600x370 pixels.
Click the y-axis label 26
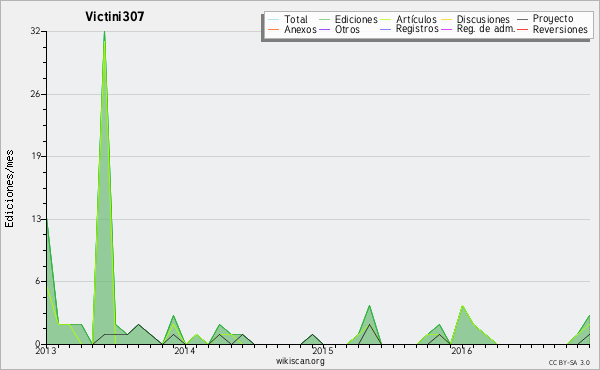click(36, 94)
